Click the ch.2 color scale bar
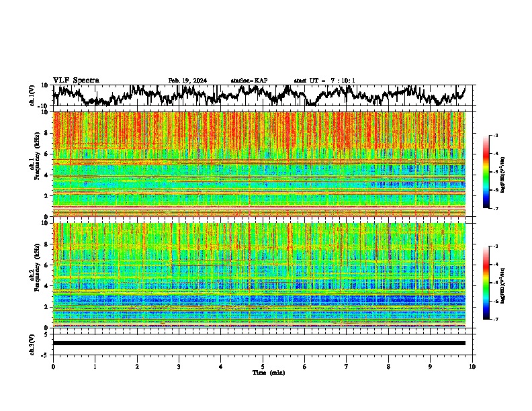Viewport: 532px width, 411px height. pos(486,283)
